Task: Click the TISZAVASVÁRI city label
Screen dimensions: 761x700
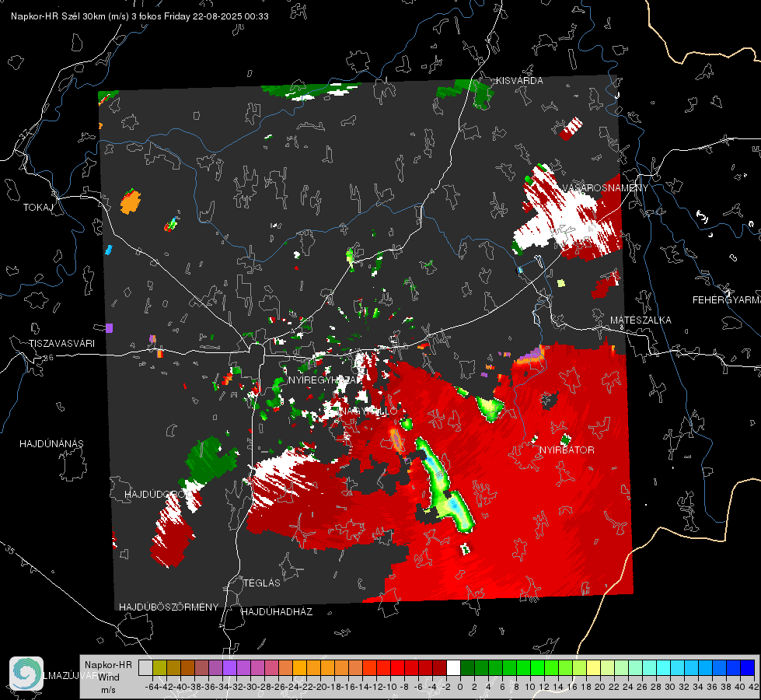Action: (x=61, y=344)
